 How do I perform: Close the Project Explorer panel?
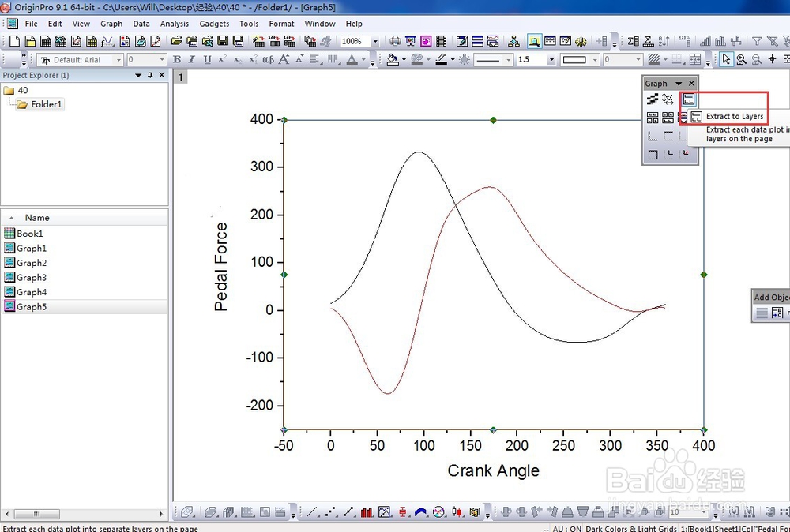[x=162, y=75]
